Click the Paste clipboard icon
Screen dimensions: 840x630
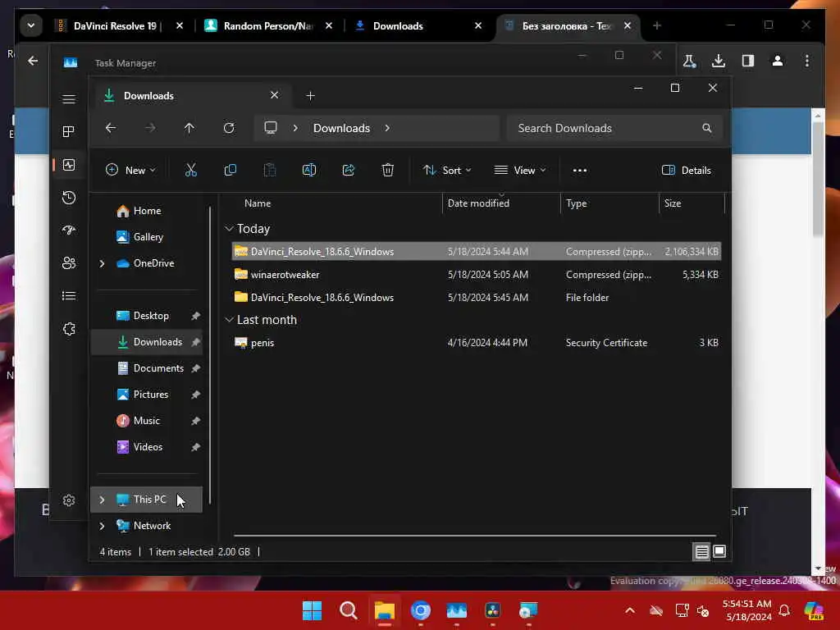270,171
